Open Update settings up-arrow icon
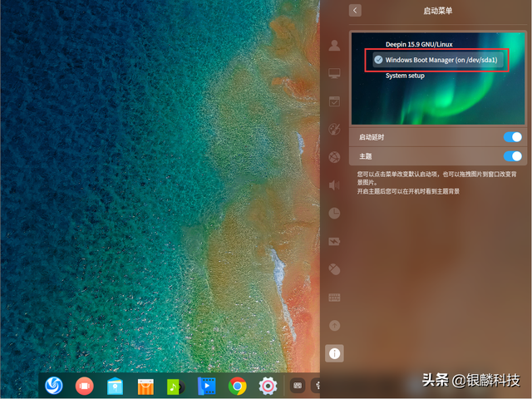The image size is (532, 399). click(x=334, y=325)
